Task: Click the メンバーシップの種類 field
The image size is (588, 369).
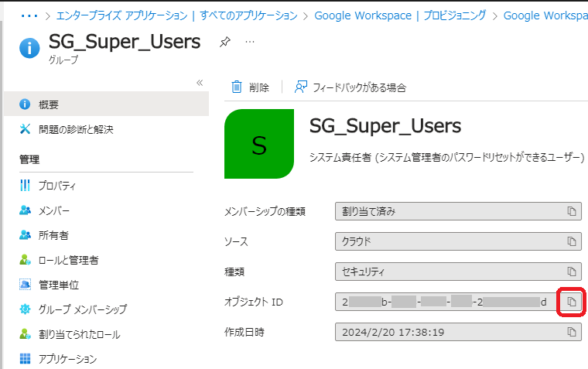Action: [458, 211]
